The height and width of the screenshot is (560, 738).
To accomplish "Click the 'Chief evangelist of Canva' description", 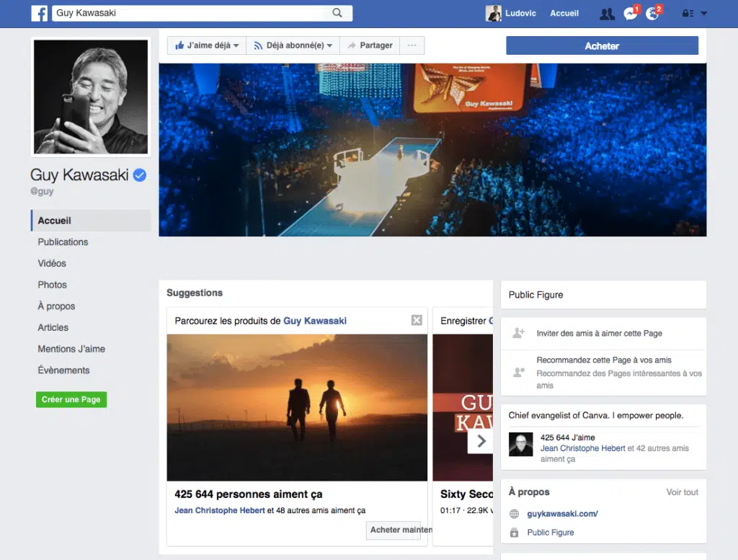I will point(596,416).
